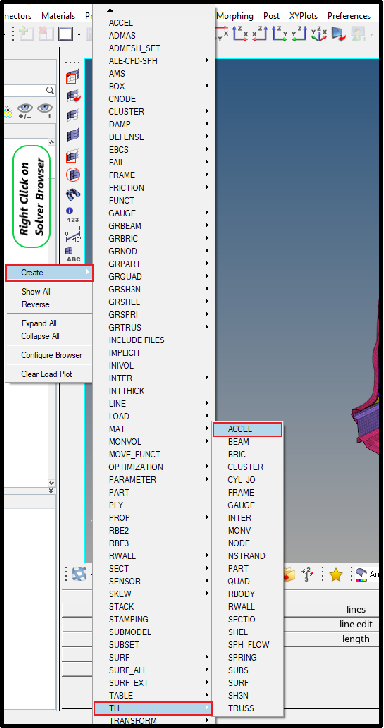The height and width of the screenshot is (728, 384).
Task: Click the Unmask adjacent icon, third in display toolbar
Action: (72, 116)
